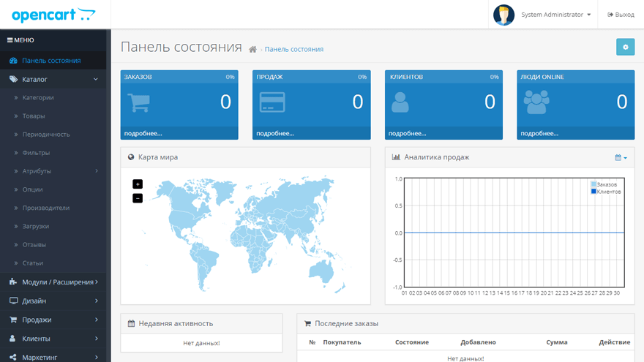This screenshot has width=644, height=362.
Task: Zoom in the world map
Action: tap(138, 184)
